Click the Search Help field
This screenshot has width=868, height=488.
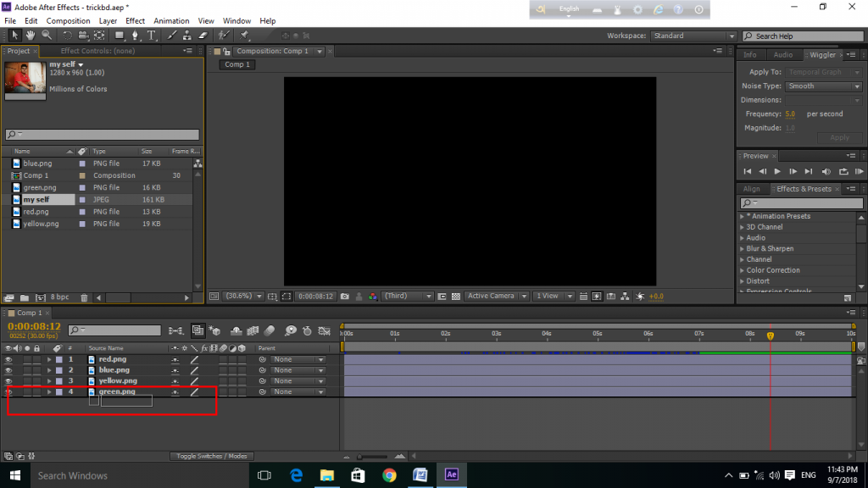804,36
